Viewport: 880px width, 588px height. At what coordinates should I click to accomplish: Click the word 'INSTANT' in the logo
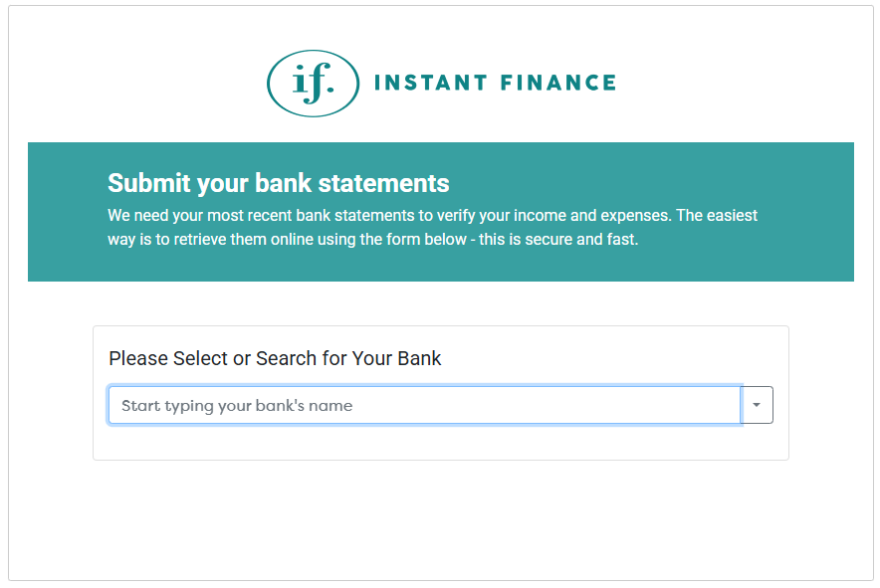pyautogui.click(x=430, y=83)
